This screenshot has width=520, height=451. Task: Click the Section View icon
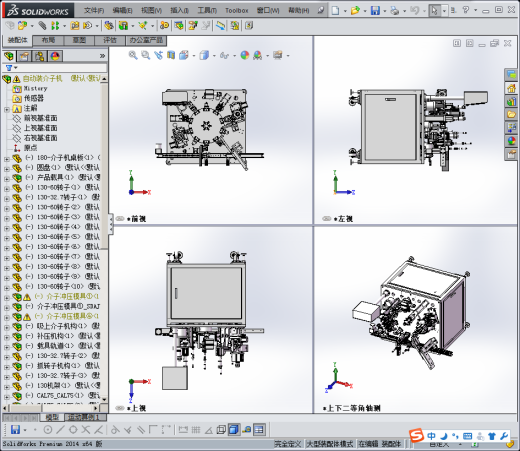click(x=171, y=55)
